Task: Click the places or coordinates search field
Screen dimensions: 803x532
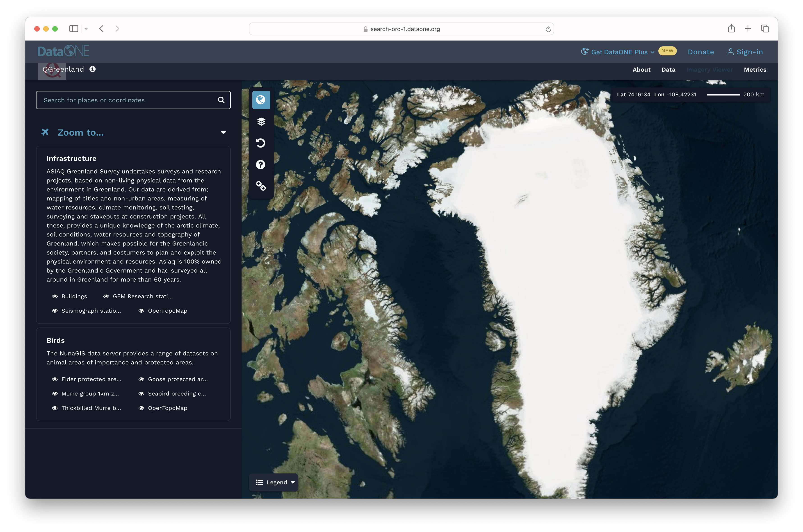Action: point(125,100)
